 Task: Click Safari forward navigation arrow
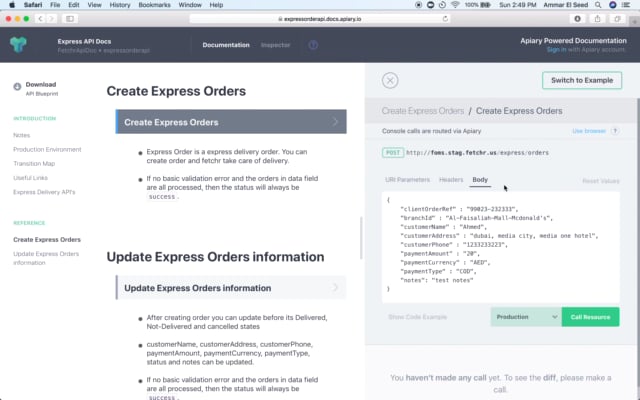click(51, 19)
